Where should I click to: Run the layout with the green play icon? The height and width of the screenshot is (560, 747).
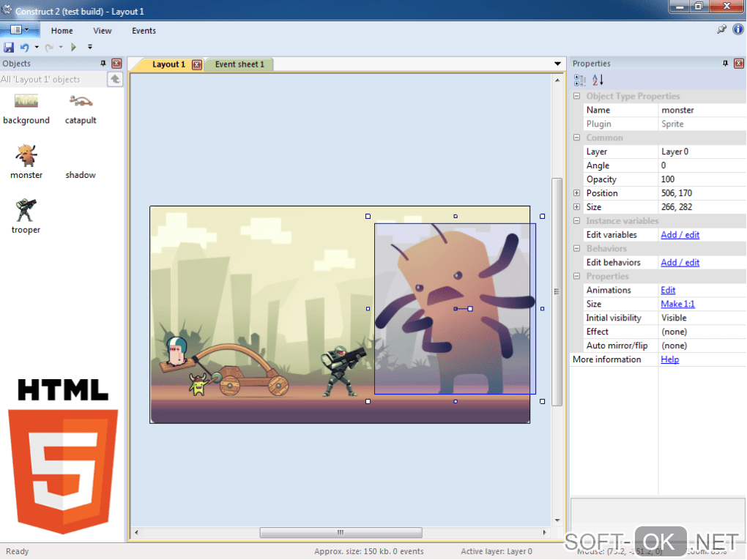coord(73,47)
